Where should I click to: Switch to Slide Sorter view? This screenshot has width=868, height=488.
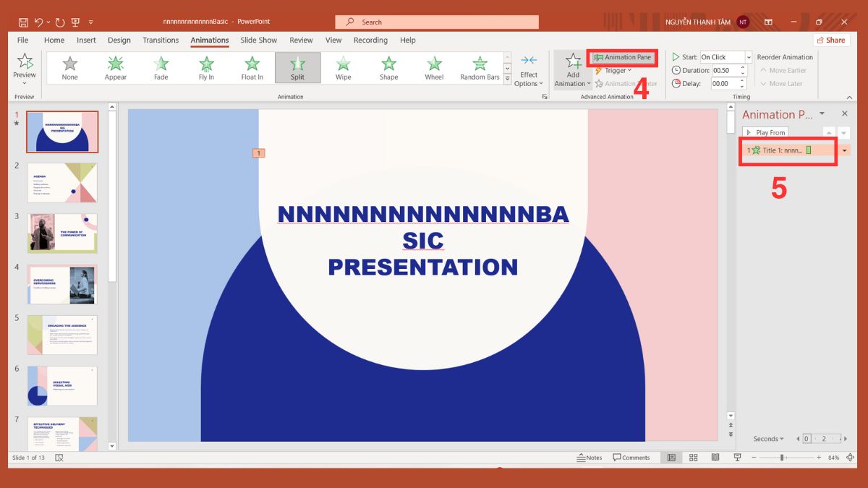pyautogui.click(x=693, y=457)
